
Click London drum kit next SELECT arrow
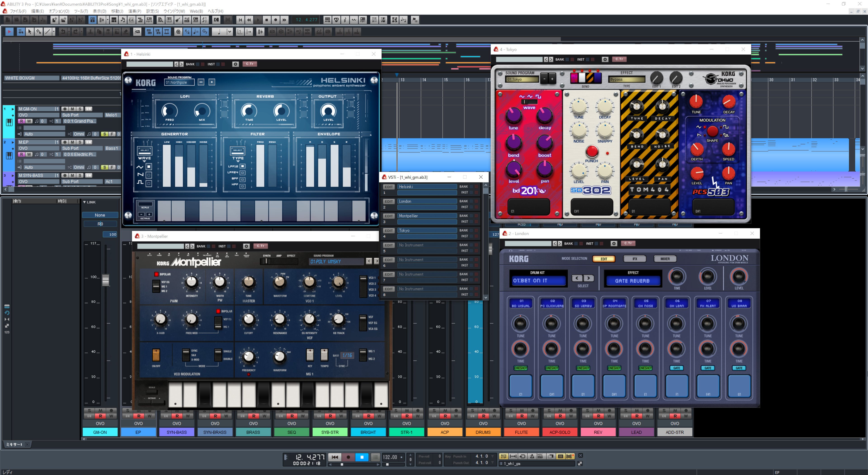[588, 278]
